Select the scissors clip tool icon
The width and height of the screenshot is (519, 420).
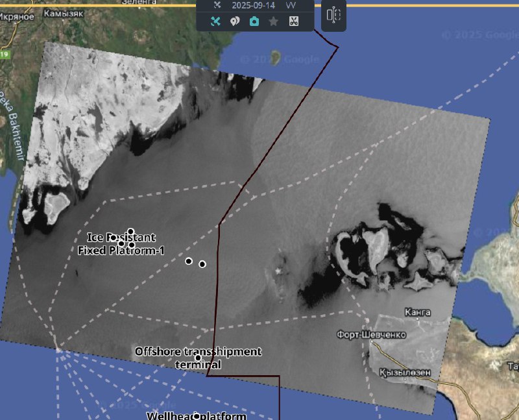[293, 21]
